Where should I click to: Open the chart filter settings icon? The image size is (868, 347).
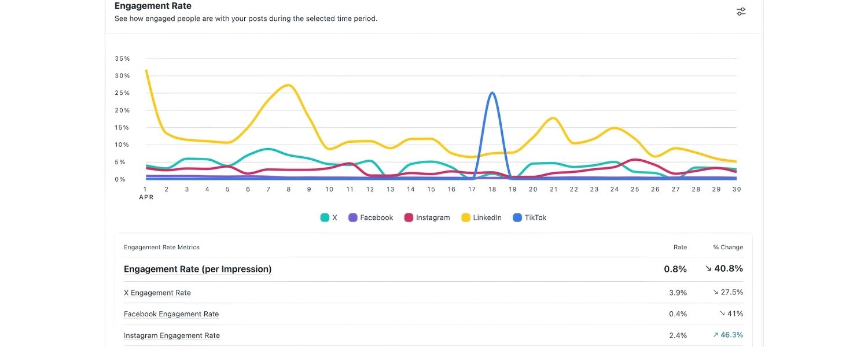tap(741, 12)
